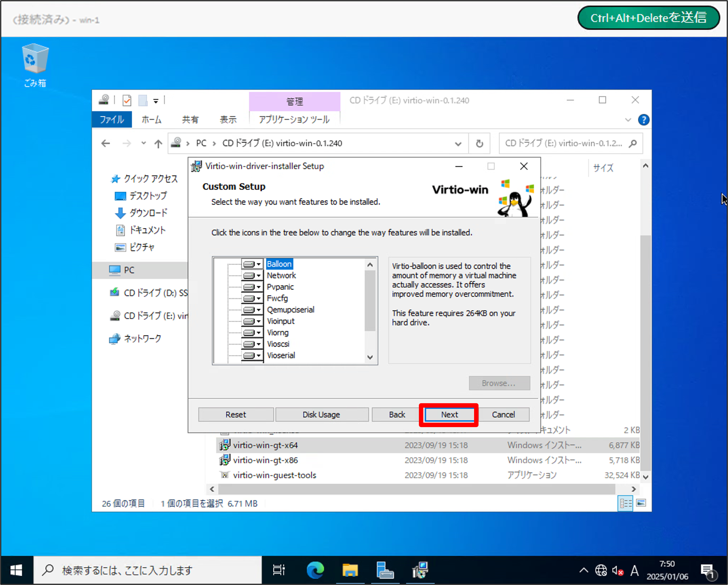Open File Explorer from the taskbar
728x585 pixels.
point(350,570)
